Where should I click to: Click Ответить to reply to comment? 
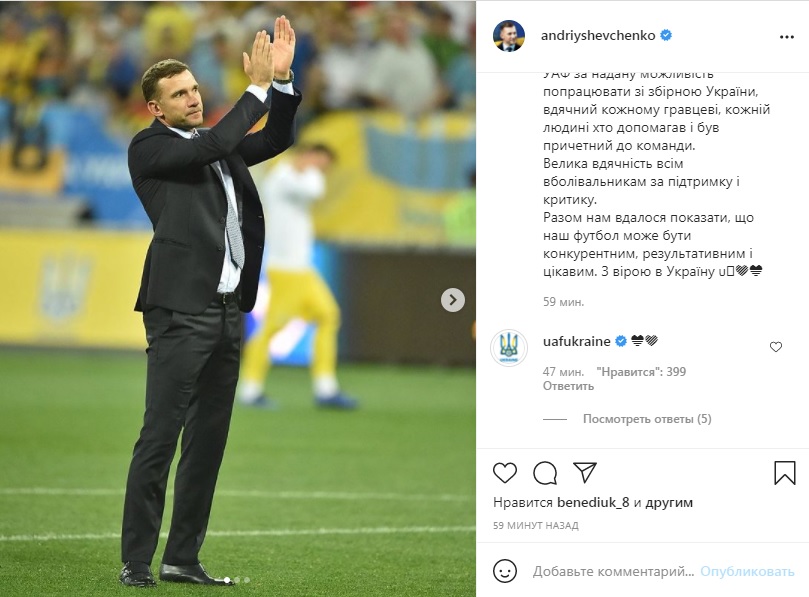[x=568, y=386]
